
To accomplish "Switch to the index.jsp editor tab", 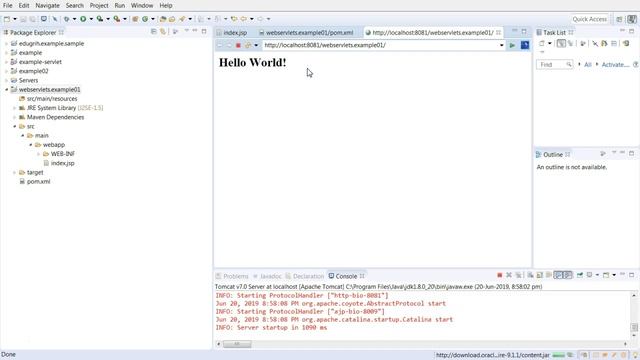I will tap(235, 33).
